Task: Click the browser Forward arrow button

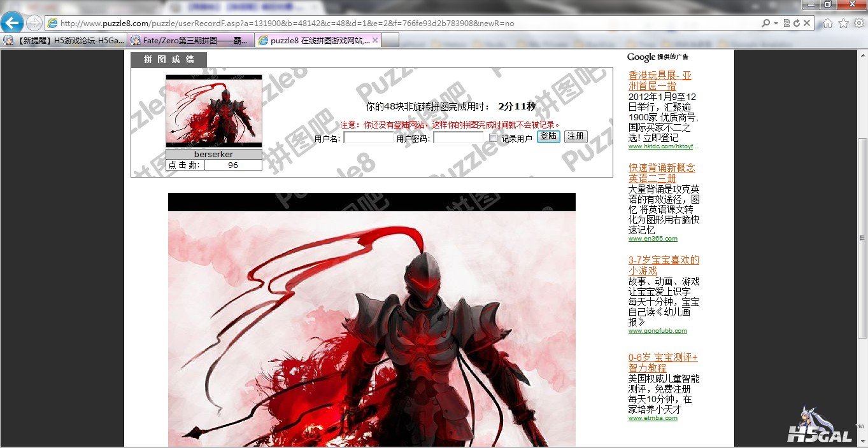Action: click(34, 23)
